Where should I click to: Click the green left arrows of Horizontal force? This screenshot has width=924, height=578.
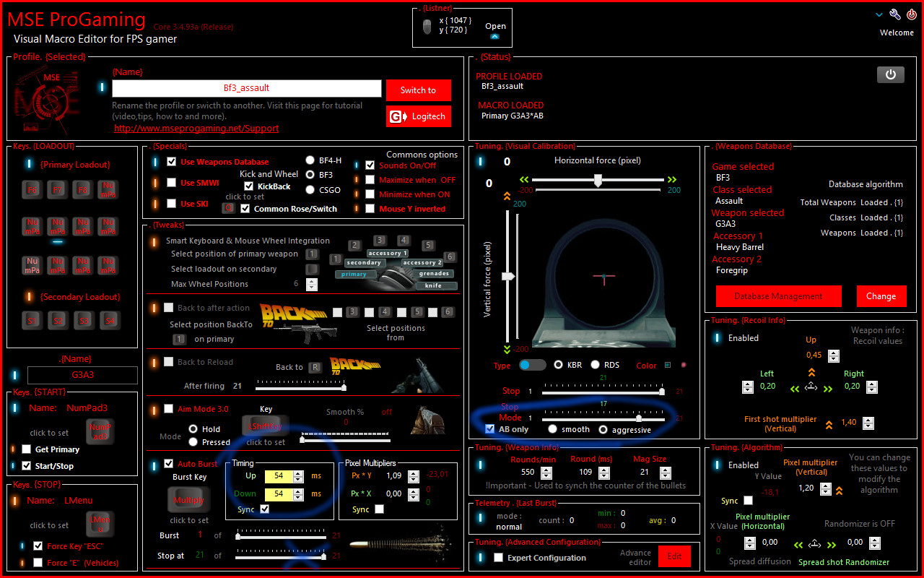point(523,180)
